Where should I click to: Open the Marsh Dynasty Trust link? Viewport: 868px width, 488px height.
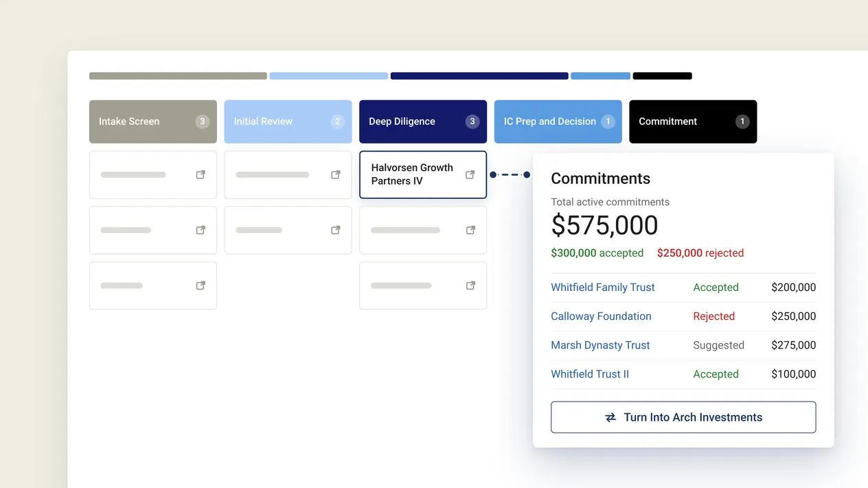click(x=600, y=345)
